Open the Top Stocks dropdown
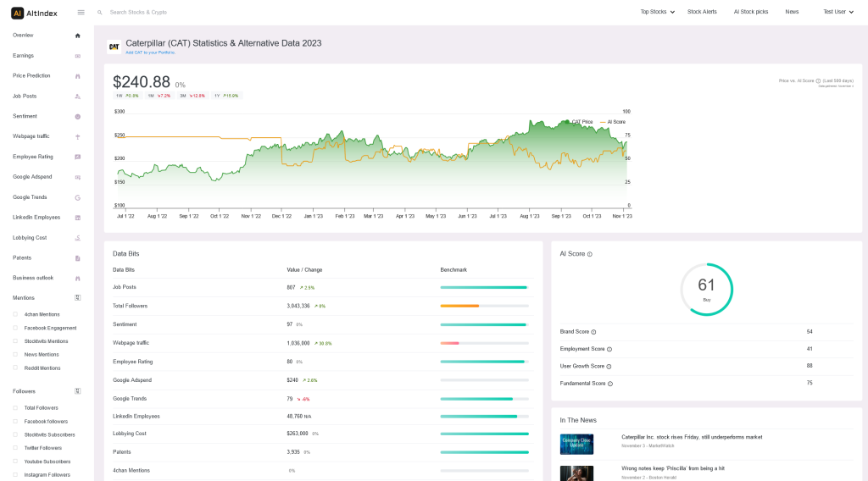 [x=657, y=12]
